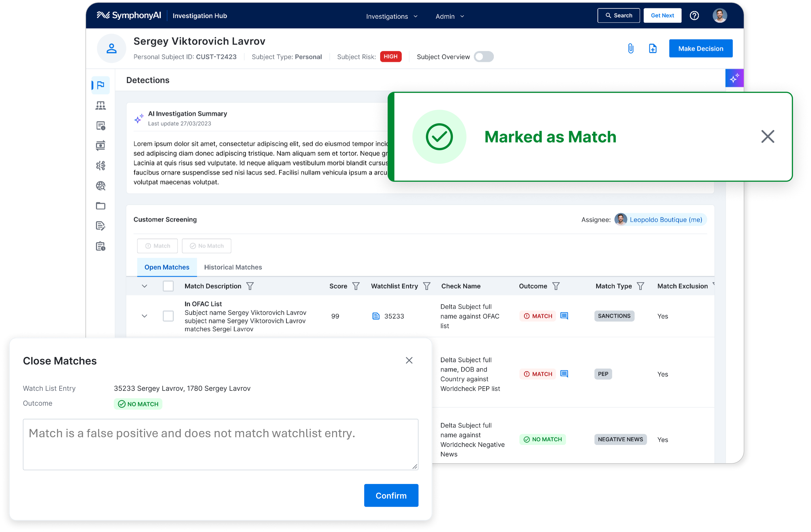Screen dimensions: 811x532
Task: Click the flag/bookmark icon in left sidebar
Action: click(100, 84)
